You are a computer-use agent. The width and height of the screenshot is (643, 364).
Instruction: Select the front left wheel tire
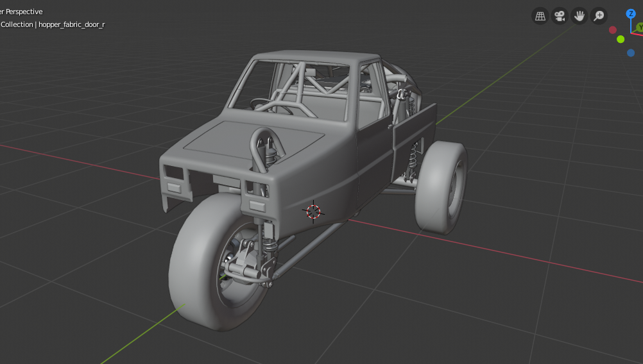(x=197, y=262)
